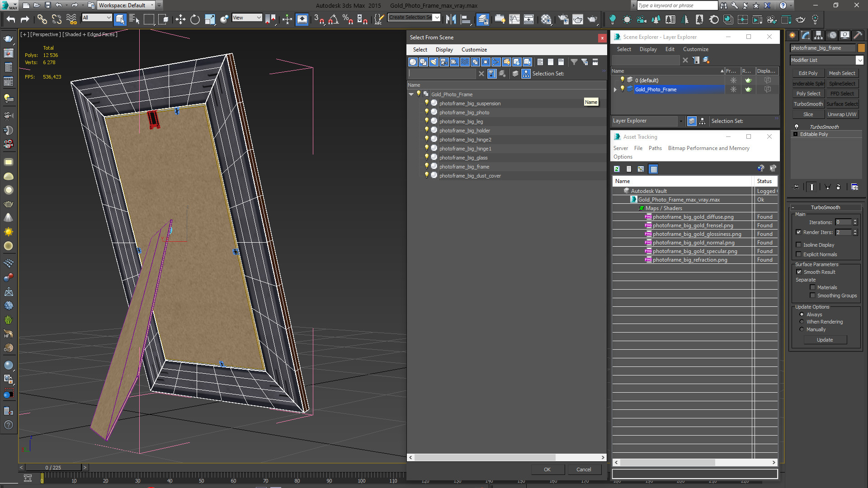Open Customize menu in Select From Scene

coord(474,50)
